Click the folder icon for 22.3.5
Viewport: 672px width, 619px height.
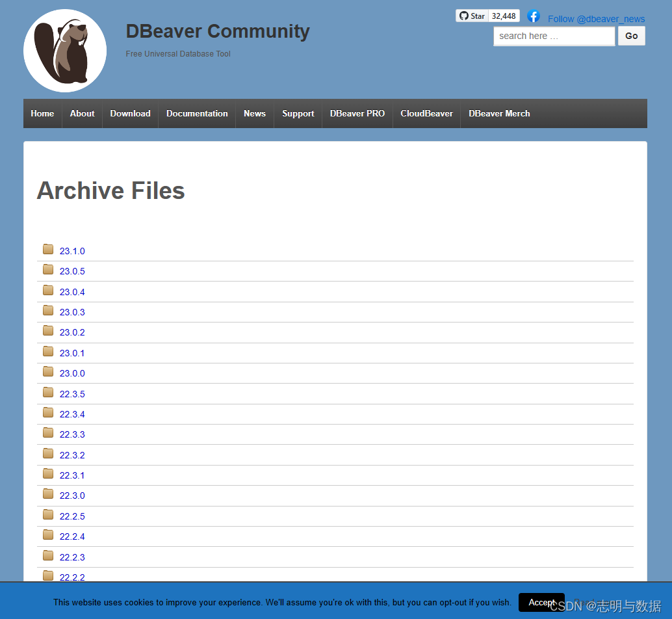pyautogui.click(x=48, y=392)
